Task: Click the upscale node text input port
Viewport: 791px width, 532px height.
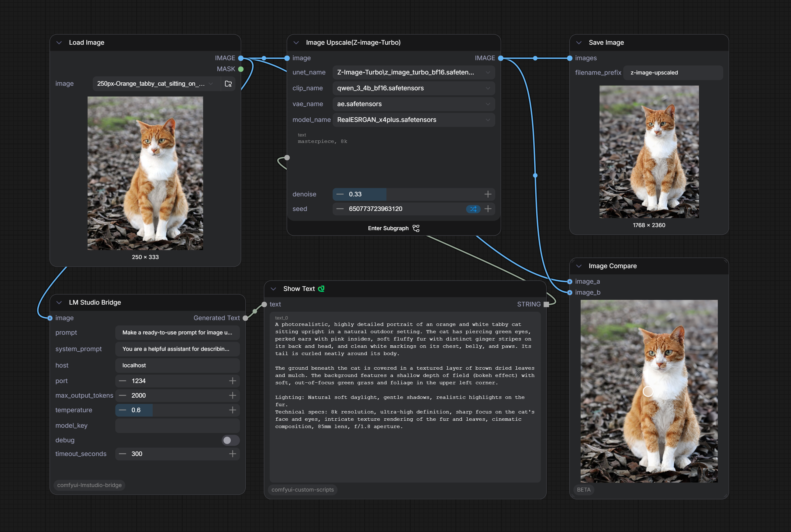Action: click(287, 158)
